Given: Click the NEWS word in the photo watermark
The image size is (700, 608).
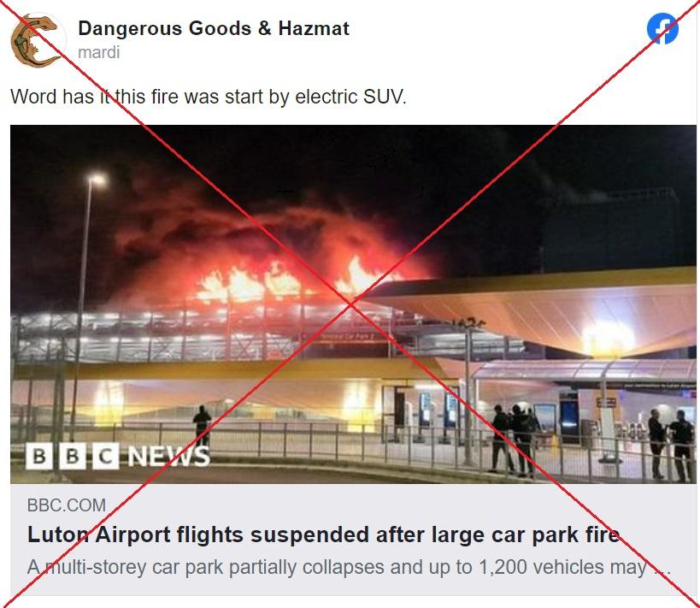Looking at the screenshot, I should tap(168, 456).
